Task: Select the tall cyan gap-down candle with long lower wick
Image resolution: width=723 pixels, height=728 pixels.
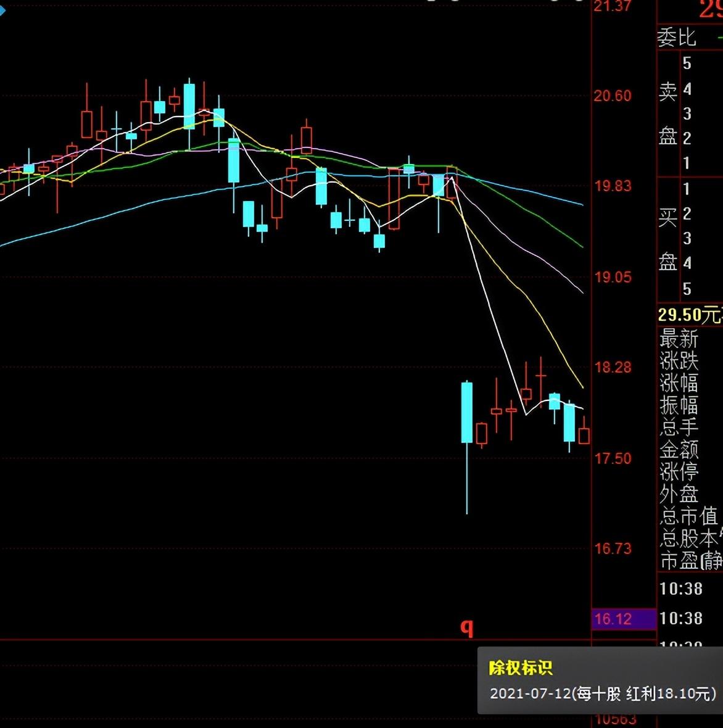Action: tap(466, 447)
